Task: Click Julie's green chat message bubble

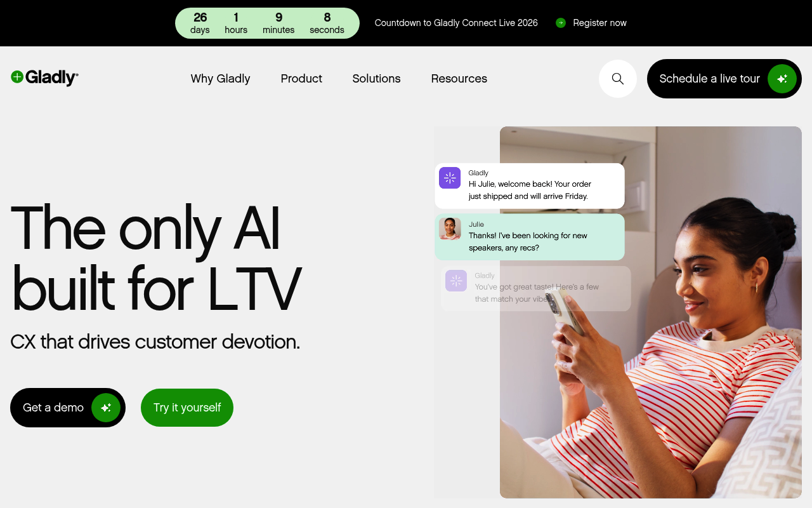Action: coord(530,237)
